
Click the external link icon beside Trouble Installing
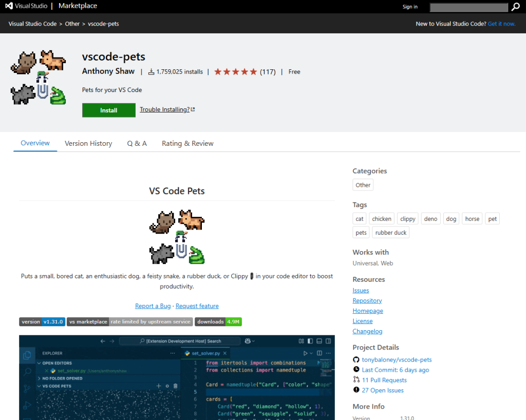pyautogui.click(x=193, y=109)
